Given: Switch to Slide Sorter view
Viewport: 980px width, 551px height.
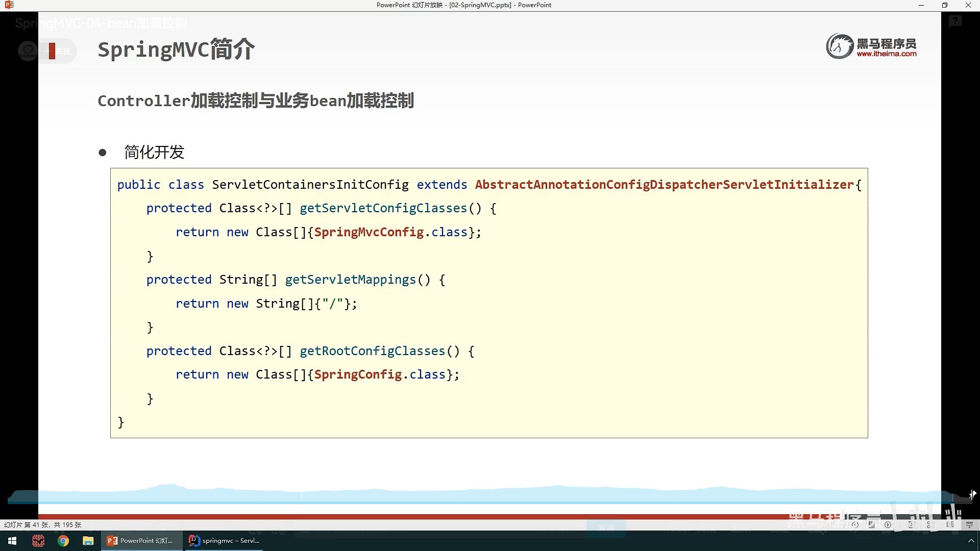Looking at the screenshot, I should (x=931, y=524).
